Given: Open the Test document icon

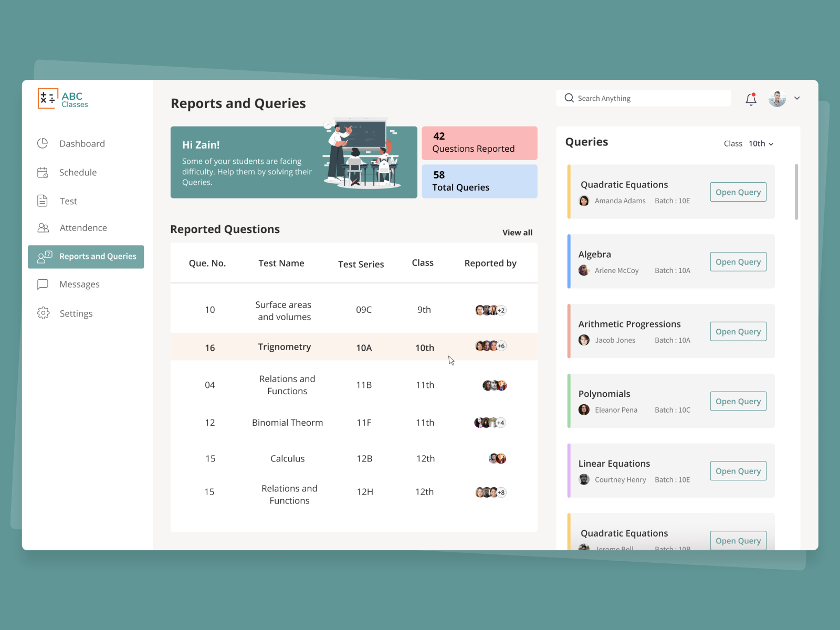Looking at the screenshot, I should point(43,201).
